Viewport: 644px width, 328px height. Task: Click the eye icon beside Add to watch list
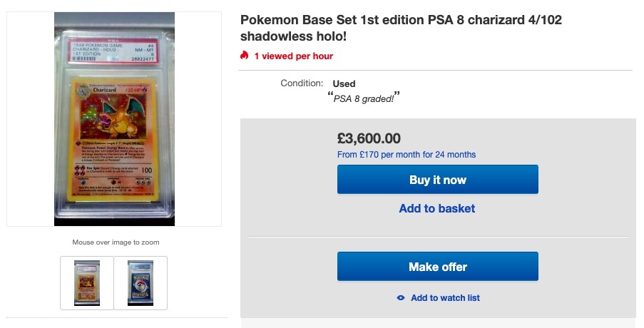tap(401, 298)
